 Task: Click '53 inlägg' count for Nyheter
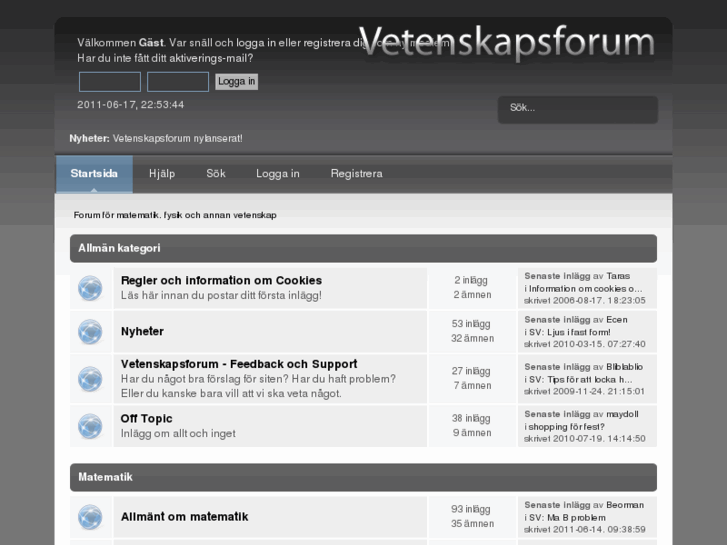(471, 324)
